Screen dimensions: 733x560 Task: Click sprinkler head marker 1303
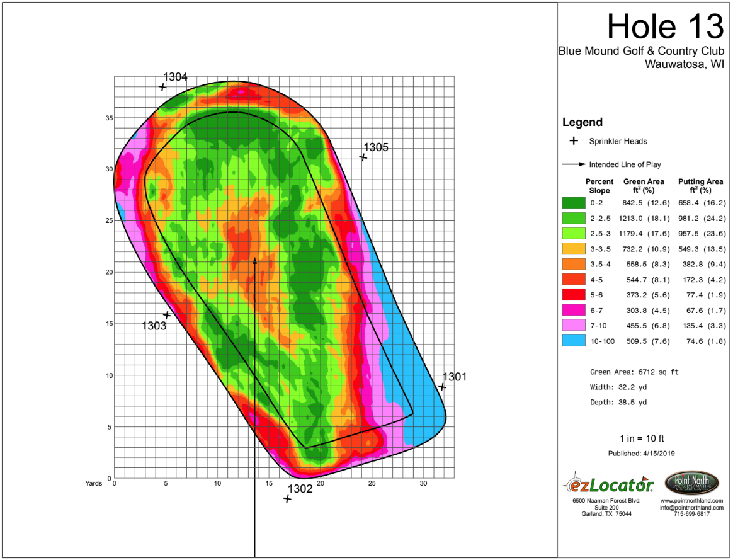166,316
